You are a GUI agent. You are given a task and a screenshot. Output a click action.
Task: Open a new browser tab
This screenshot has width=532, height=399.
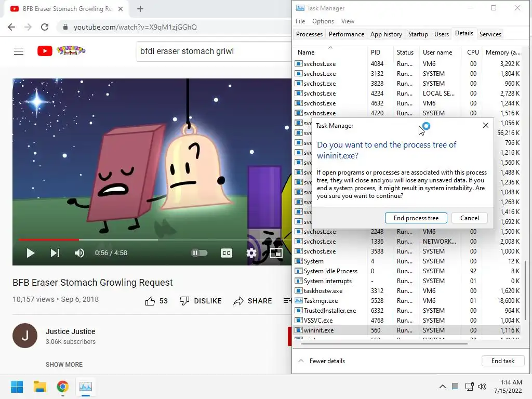coord(140,9)
